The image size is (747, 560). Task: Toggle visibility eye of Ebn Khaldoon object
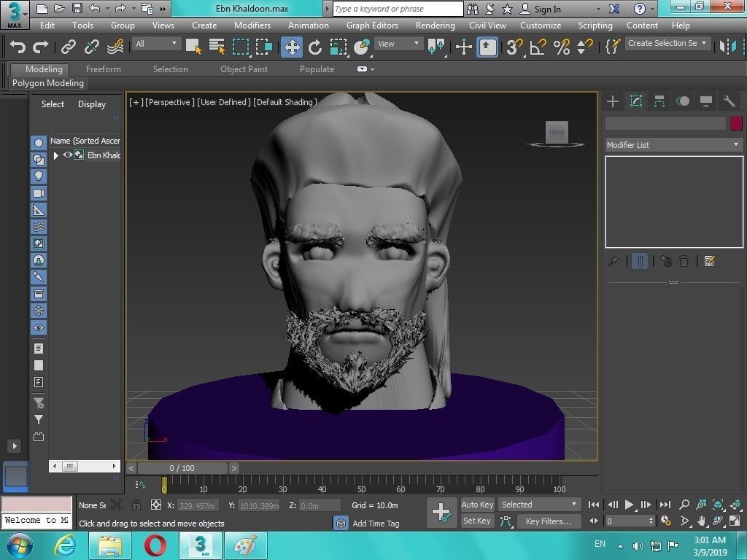point(68,155)
